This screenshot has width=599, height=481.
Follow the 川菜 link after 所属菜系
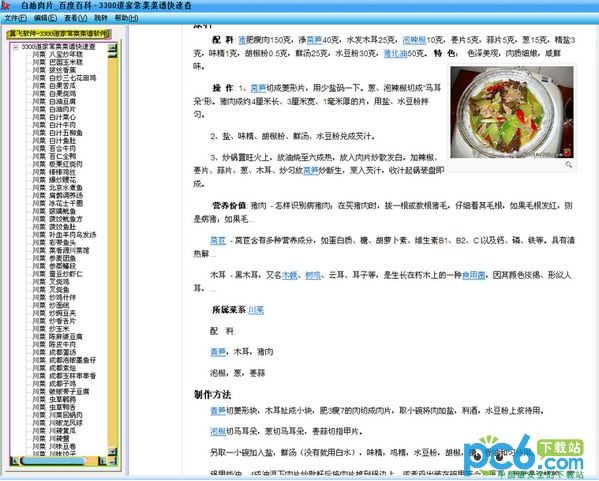click(x=256, y=310)
